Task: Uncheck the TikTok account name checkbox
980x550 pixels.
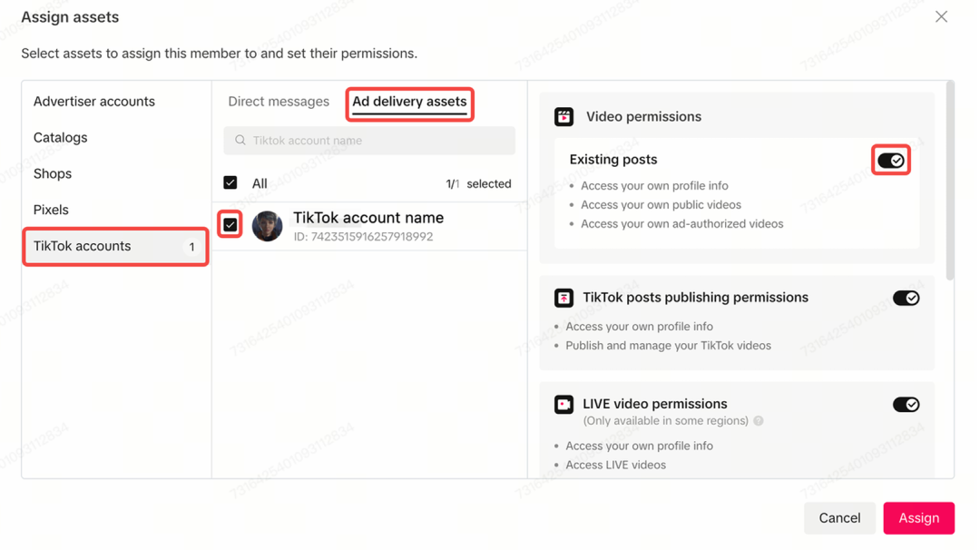Action: click(230, 225)
